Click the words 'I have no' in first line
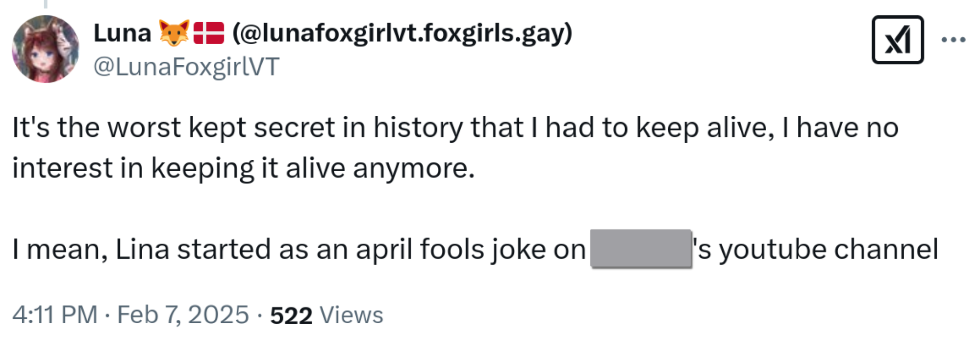980x337 pixels. click(x=840, y=128)
